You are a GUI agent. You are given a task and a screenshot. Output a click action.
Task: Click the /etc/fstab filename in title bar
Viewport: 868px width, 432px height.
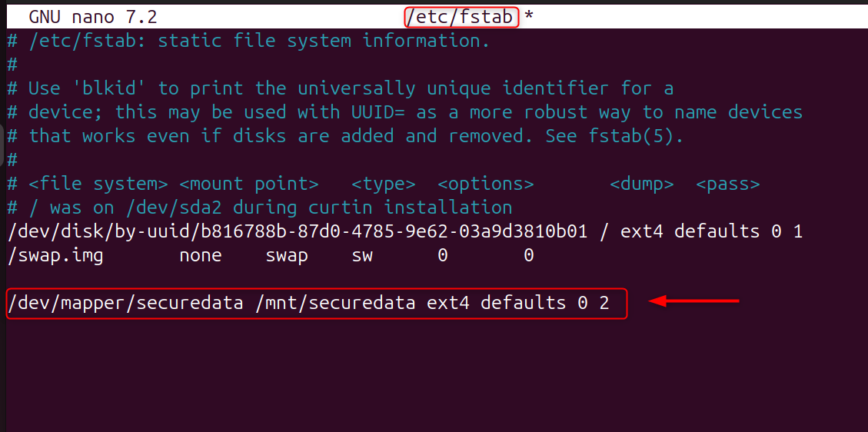pyautogui.click(x=462, y=17)
